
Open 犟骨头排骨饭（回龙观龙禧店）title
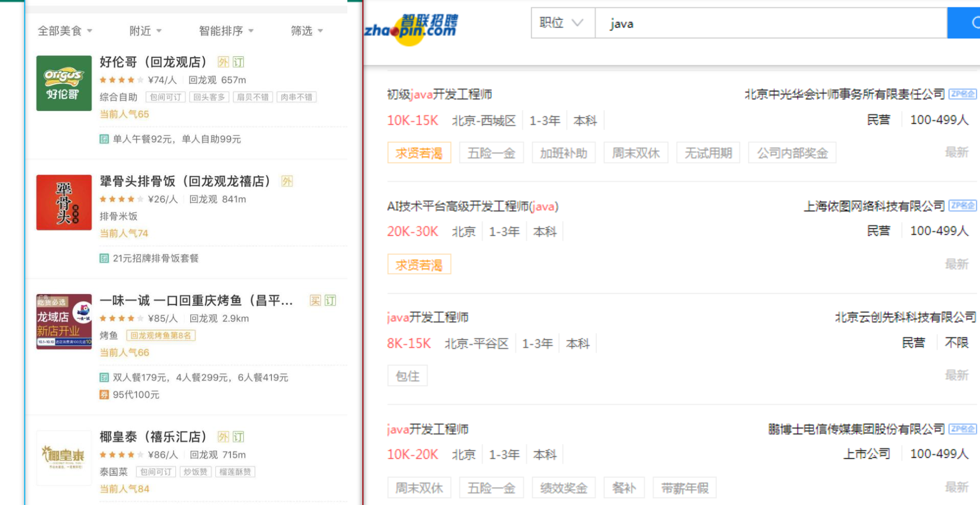(185, 181)
